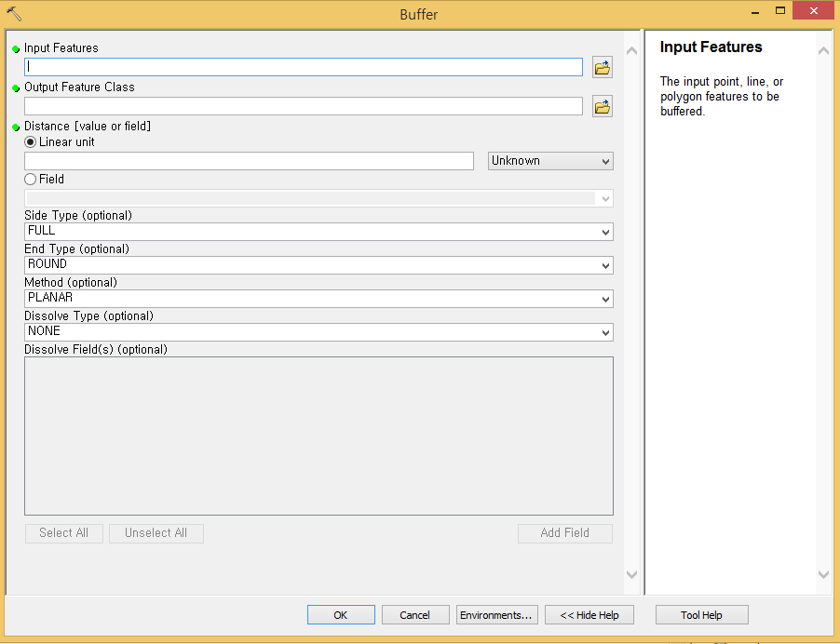840x644 pixels.
Task: Click the help pane scroll down arrow
Action: [x=824, y=574]
